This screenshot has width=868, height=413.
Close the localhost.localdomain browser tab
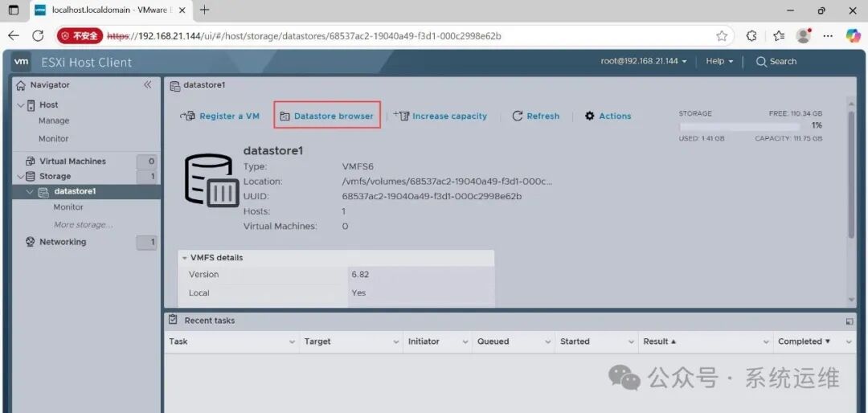pyautogui.click(x=182, y=10)
